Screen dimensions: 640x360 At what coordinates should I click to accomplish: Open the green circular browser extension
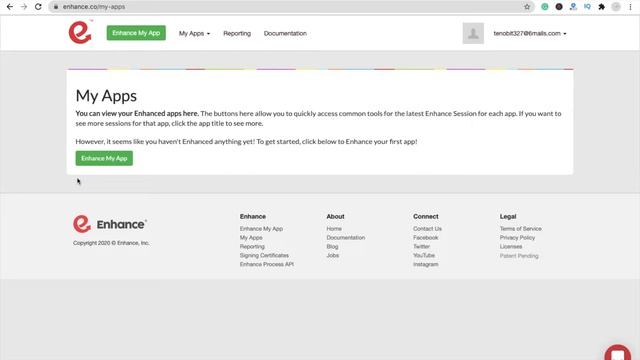[x=544, y=7]
